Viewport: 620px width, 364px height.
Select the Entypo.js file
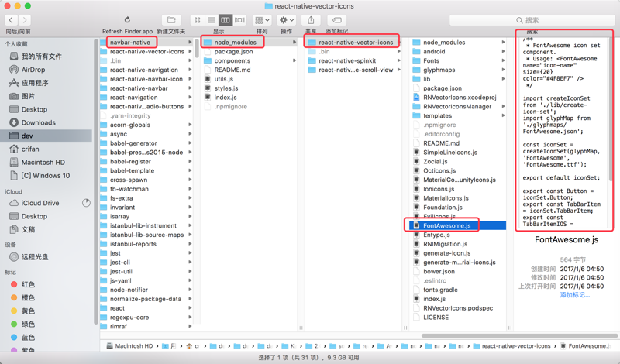pyautogui.click(x=436, y=235)
